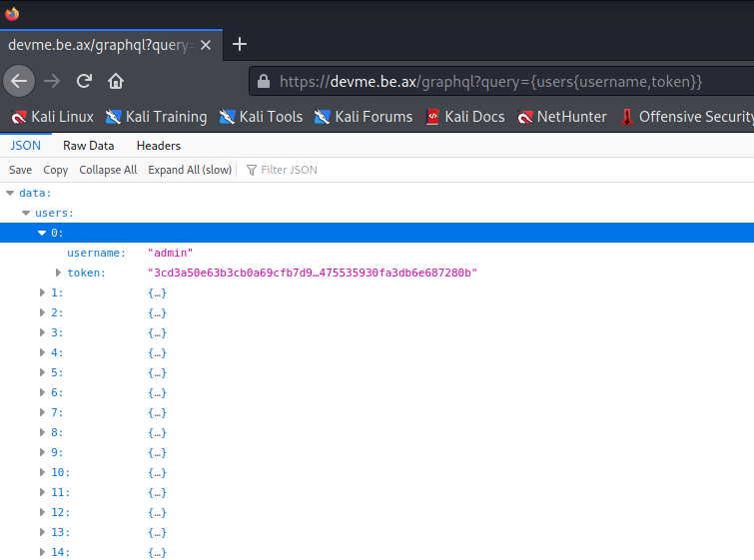
Task: Expand user entry 7
Action: coord(42,412)
